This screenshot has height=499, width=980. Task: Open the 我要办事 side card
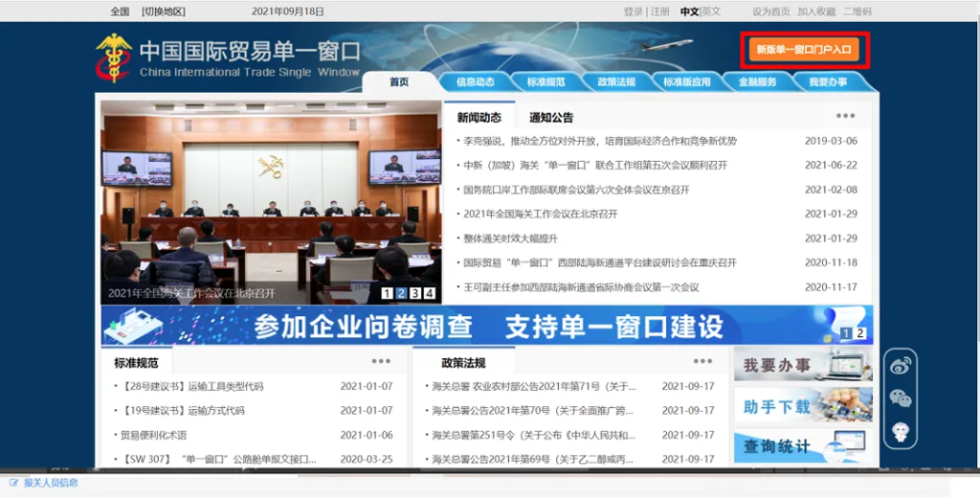(803, 365)
